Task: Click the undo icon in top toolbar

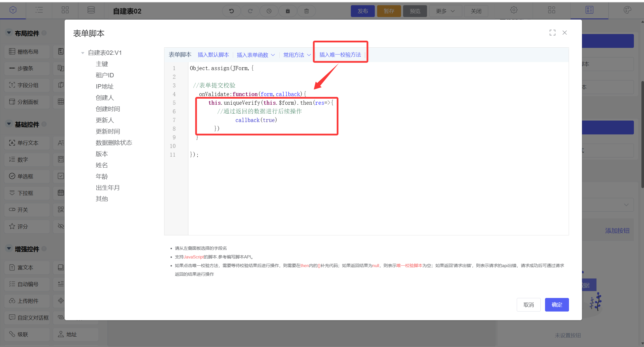Action: 231,11
